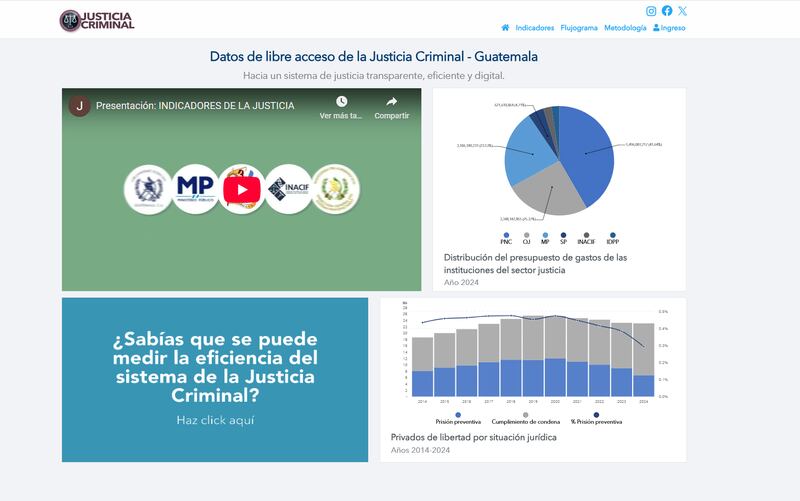800x501 pixels.
Task: Toggle INACIF series in pie legend
Action: (x=586, y=238)
